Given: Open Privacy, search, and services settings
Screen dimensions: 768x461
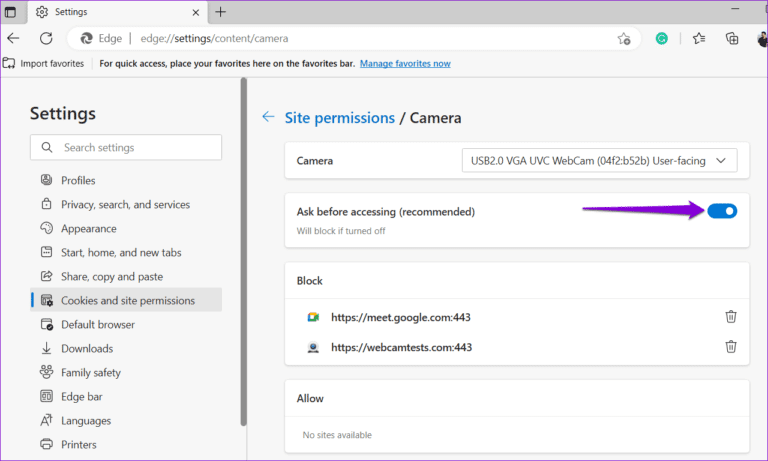Looking at the screenshot, I should coord(125,204).
